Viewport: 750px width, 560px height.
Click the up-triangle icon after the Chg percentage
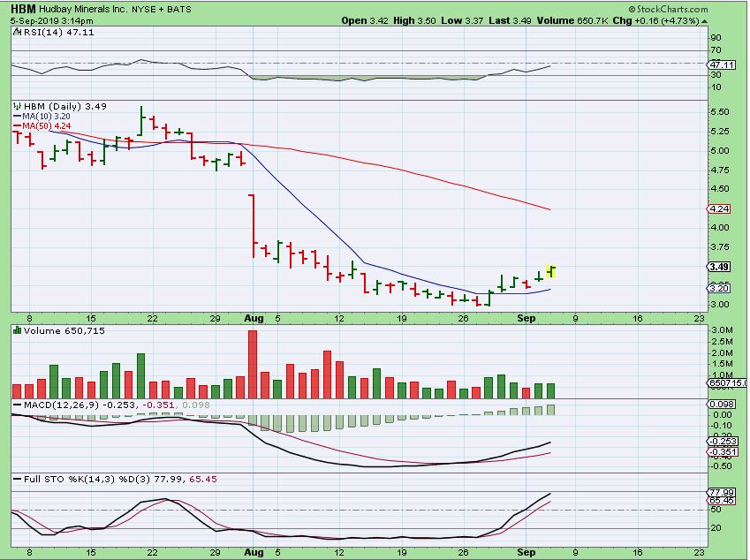click(705, 21)
